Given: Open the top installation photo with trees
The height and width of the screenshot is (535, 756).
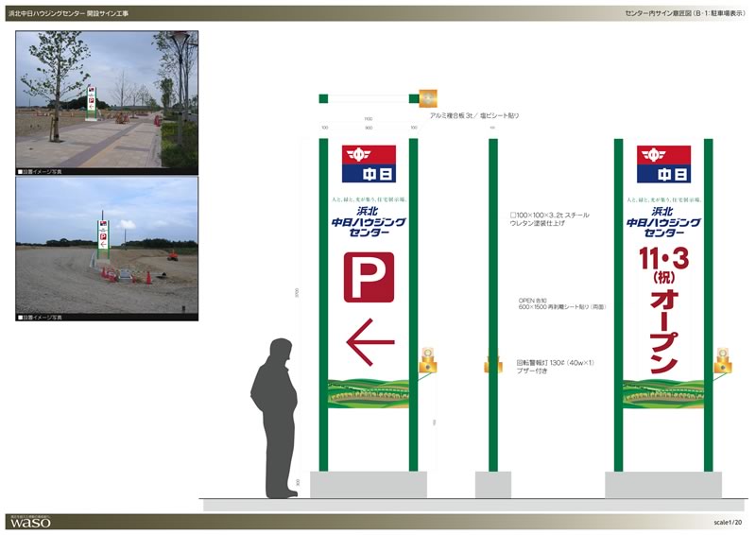Looking at the screenshot, I should tap(107, 99).
